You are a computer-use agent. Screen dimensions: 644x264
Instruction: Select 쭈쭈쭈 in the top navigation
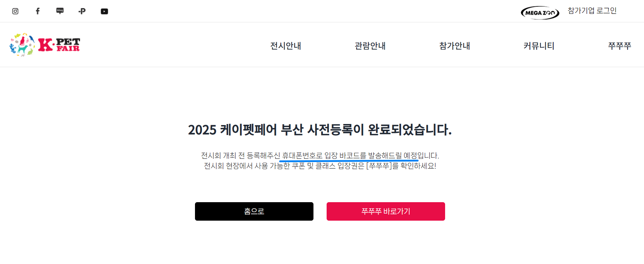[619, 45]
